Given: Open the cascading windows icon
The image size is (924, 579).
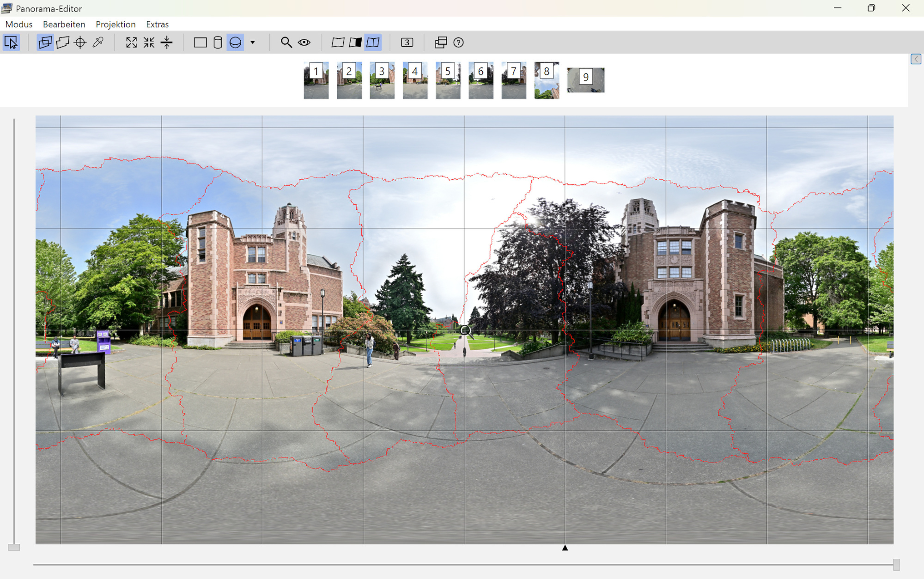Looking at the screenshot, I should pyautogui.click(x=441, y=43).
